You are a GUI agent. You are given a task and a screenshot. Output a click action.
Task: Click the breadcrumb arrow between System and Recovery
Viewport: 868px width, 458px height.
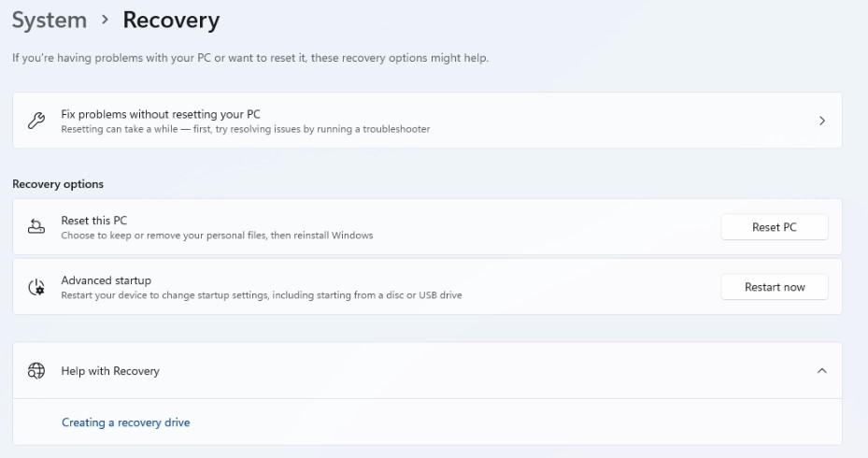[105, 20]
